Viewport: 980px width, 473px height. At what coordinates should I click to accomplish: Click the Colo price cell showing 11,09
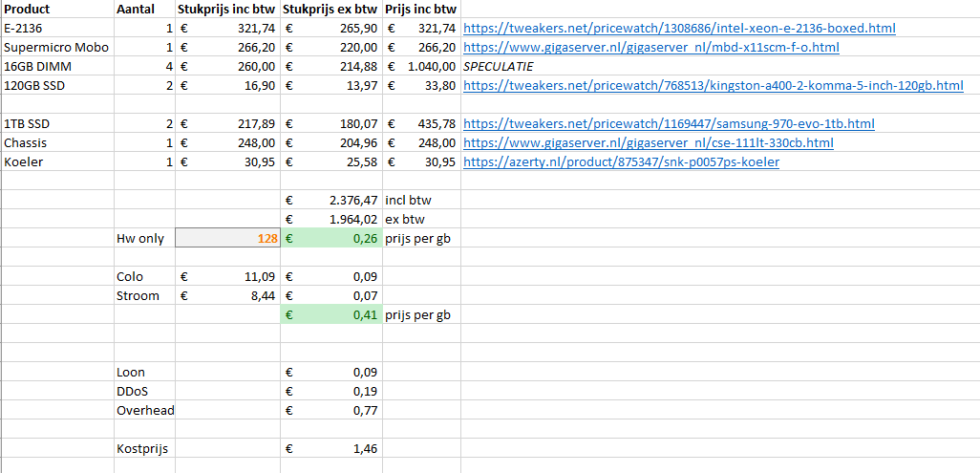click(227, 277)
